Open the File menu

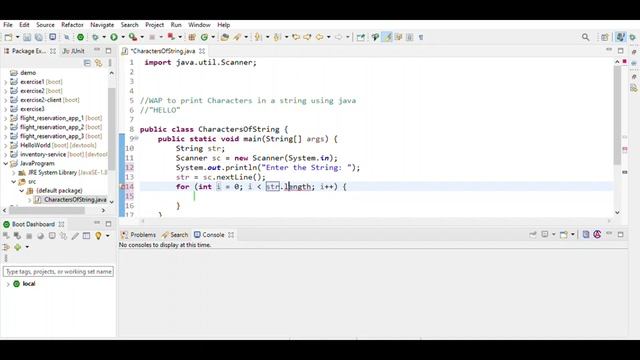point(8,25)
